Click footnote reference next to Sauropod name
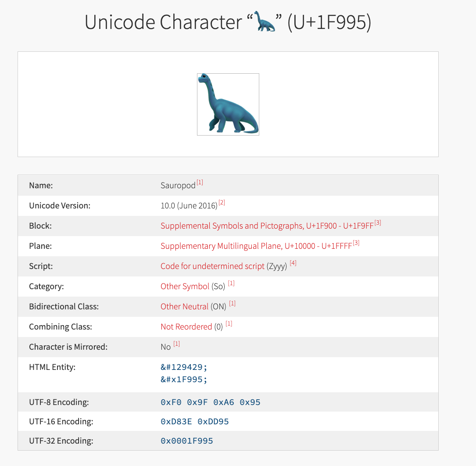Image resolution: width=476 pixels, height=466 pixels. (x=200, y=183)
